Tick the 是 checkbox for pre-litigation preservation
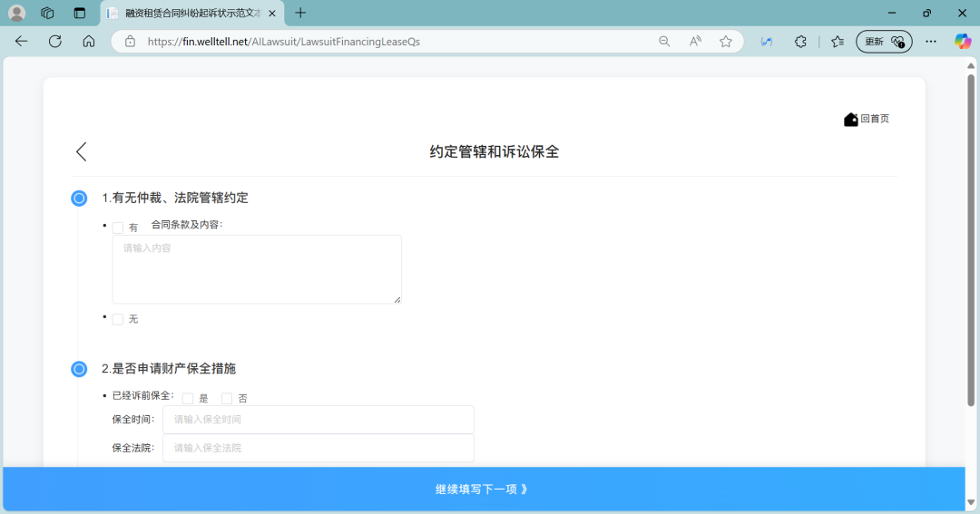 [188, 398]
